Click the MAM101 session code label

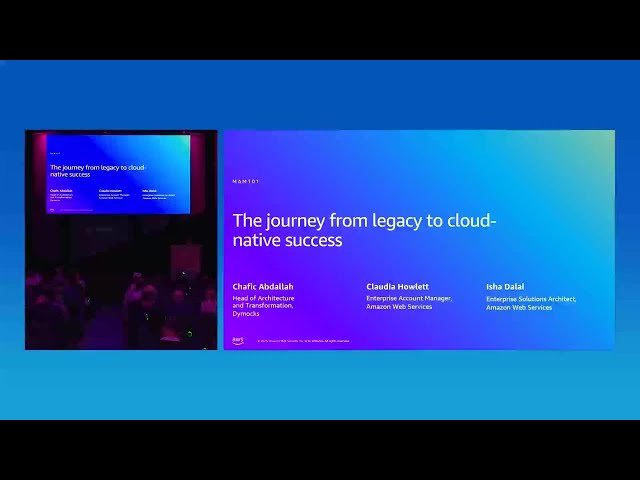point(246,182)
